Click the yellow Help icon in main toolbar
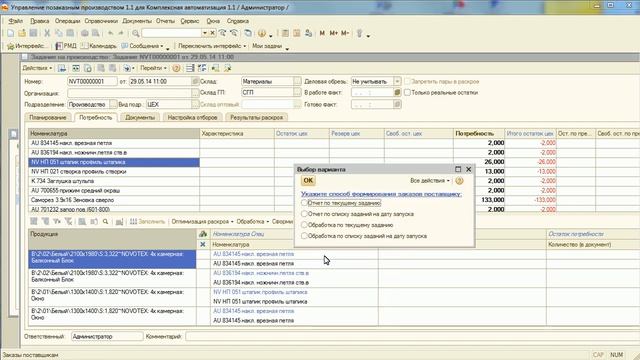The width and height of the screenshot is (640, 360). [262, 33]
